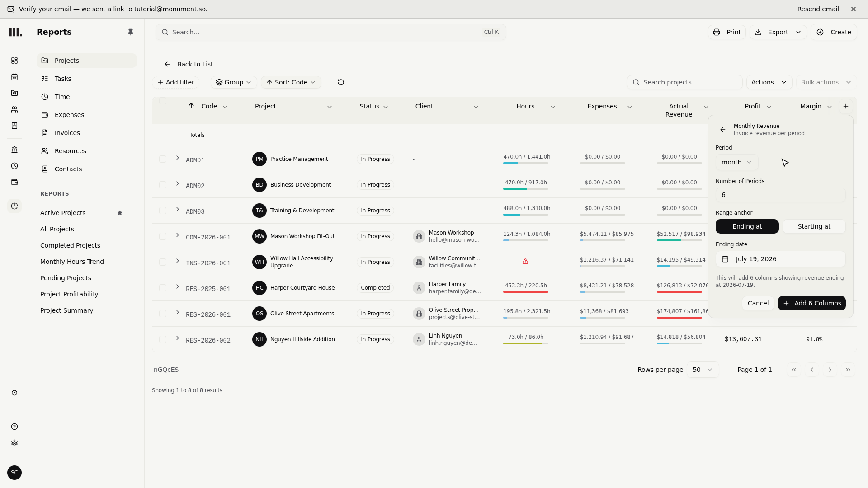The height and width of the screenshot is (488, 868).
Task: Check the INS-2026-001 row checkbox
Action: 163,262
